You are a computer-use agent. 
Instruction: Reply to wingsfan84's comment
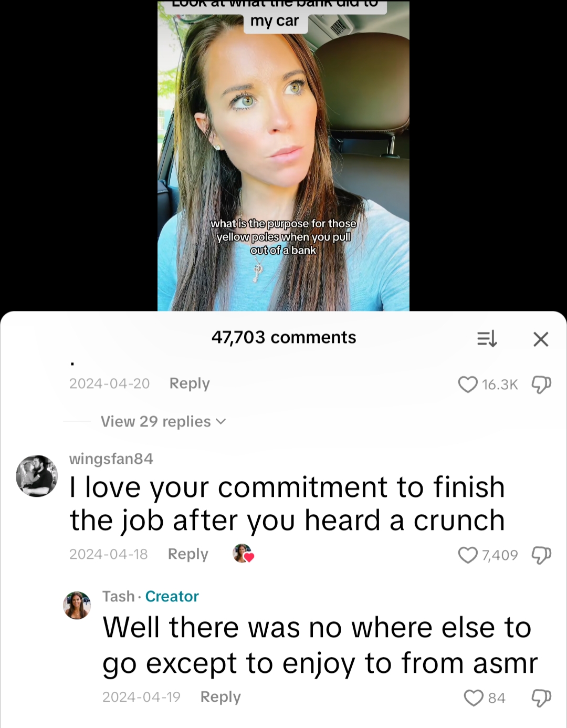coord(188,554)
